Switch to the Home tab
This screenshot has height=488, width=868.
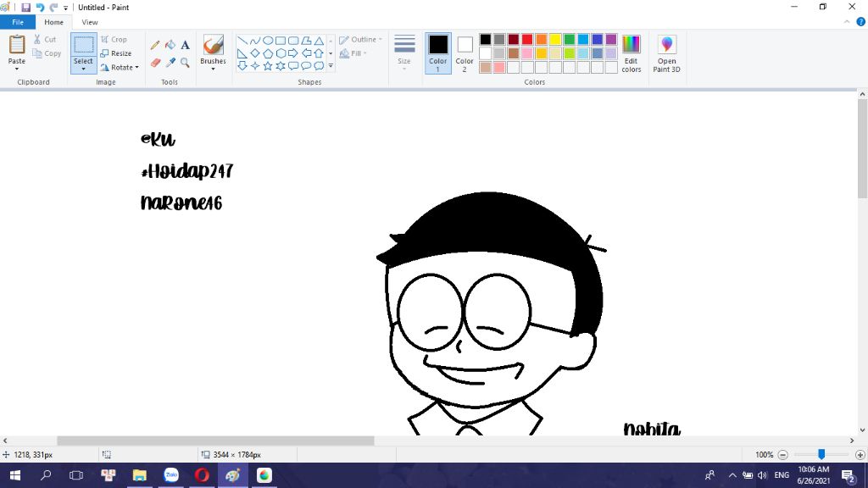coord(53,22)
